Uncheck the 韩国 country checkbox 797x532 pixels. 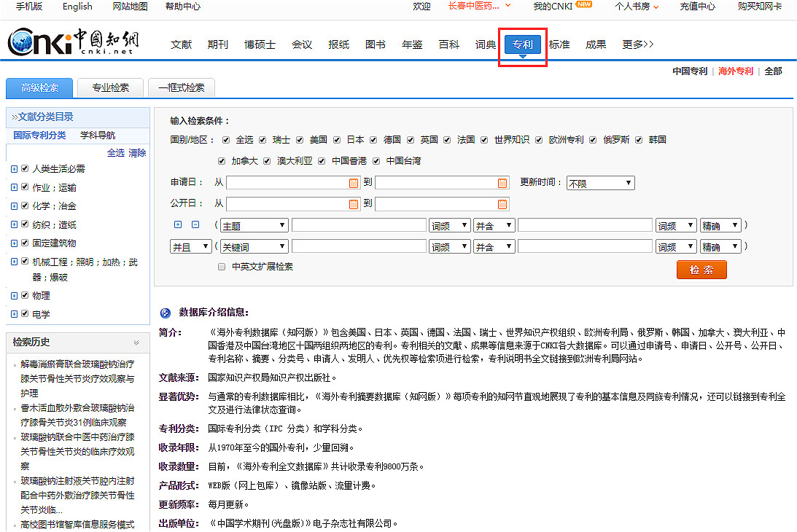click(639, 140)
